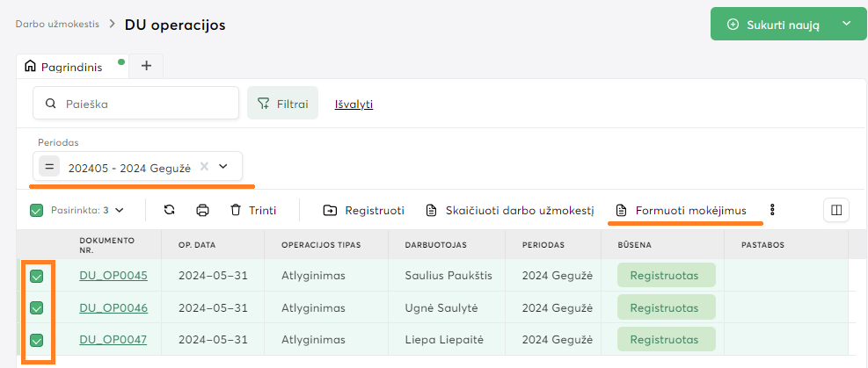
Task: Open the Pasirinkta selection dropdown
Action: 120,210
